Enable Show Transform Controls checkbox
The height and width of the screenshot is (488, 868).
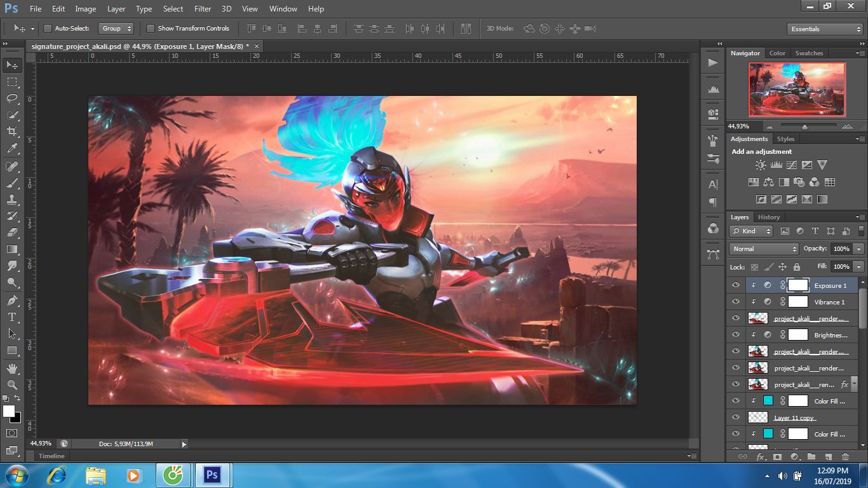click(151, 29)
